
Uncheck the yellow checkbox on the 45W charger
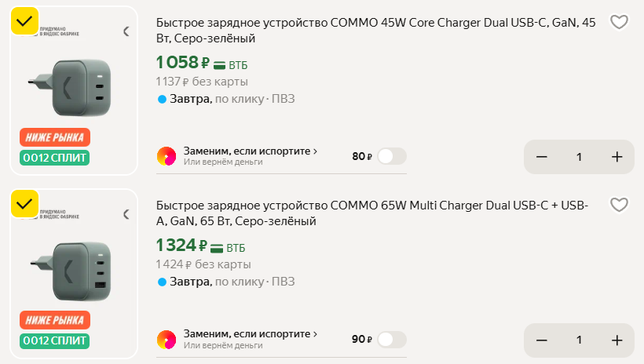tap(25, 21)
